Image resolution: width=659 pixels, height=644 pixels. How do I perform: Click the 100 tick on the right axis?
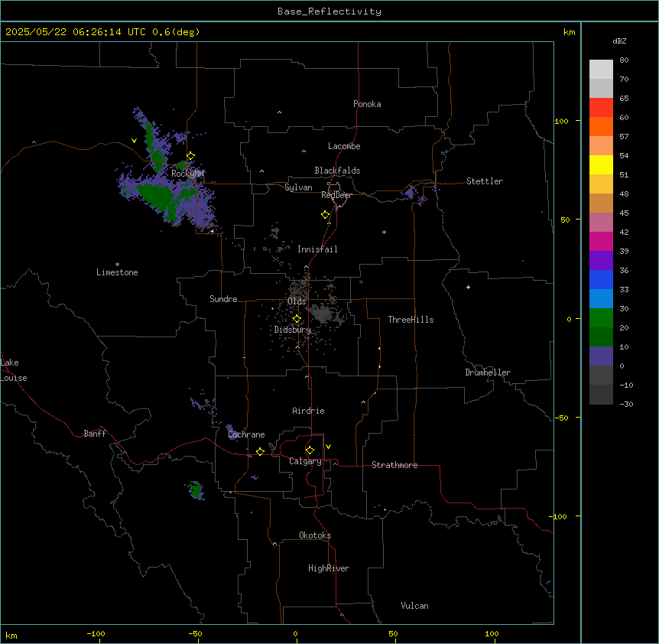pos(561,121)
